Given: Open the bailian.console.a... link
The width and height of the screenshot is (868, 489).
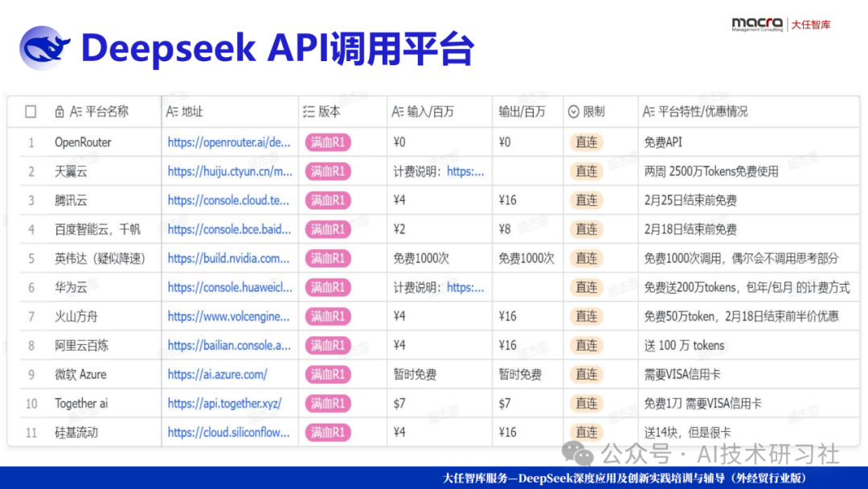Looking at the screenshot, I should click(x=229, y=346).
